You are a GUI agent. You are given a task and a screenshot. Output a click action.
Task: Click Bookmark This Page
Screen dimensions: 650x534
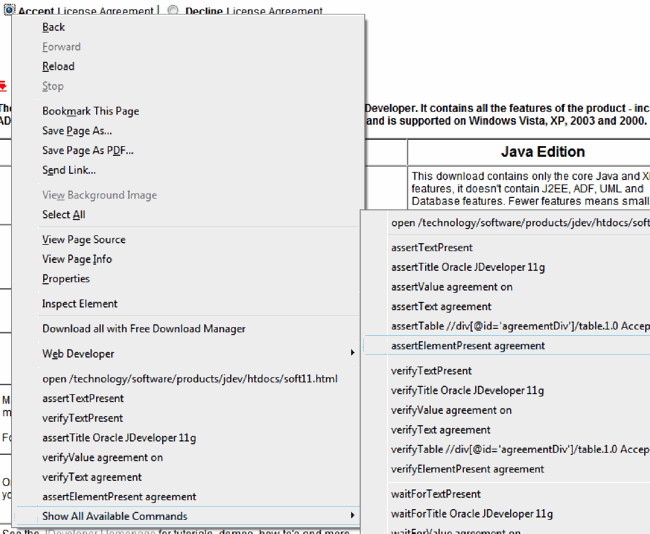tap(90, 111)
